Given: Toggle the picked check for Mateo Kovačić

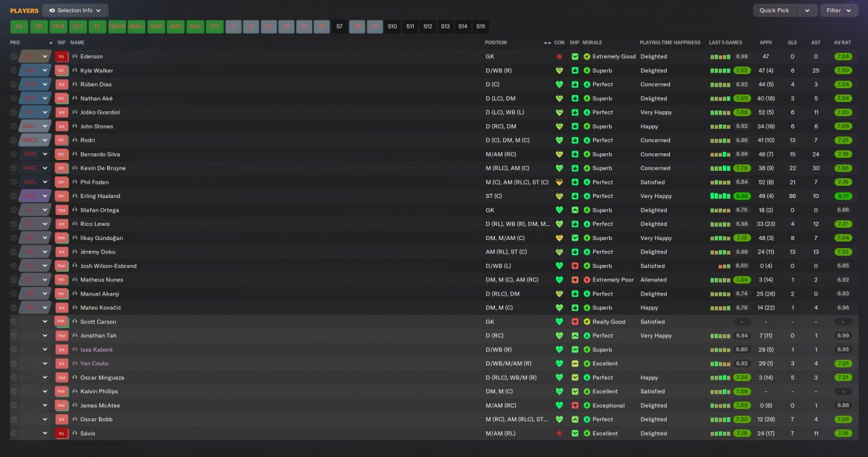Looking at the screenshot, I should coord(14,308).
